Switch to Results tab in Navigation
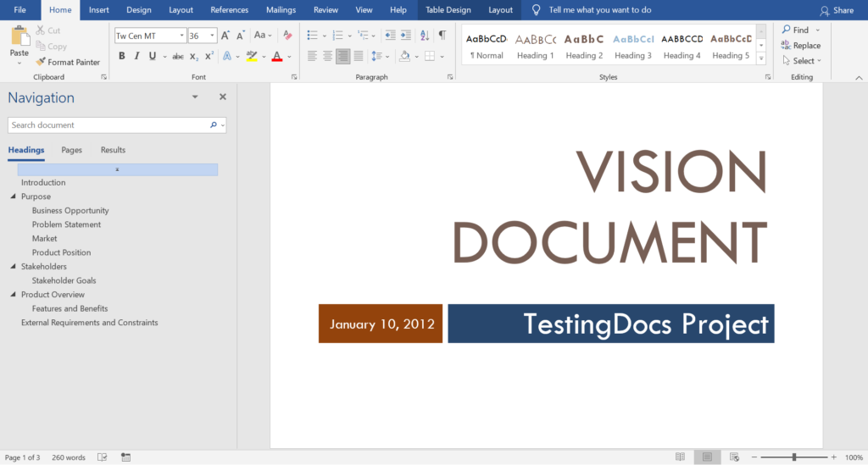 (x=113, y=150)
